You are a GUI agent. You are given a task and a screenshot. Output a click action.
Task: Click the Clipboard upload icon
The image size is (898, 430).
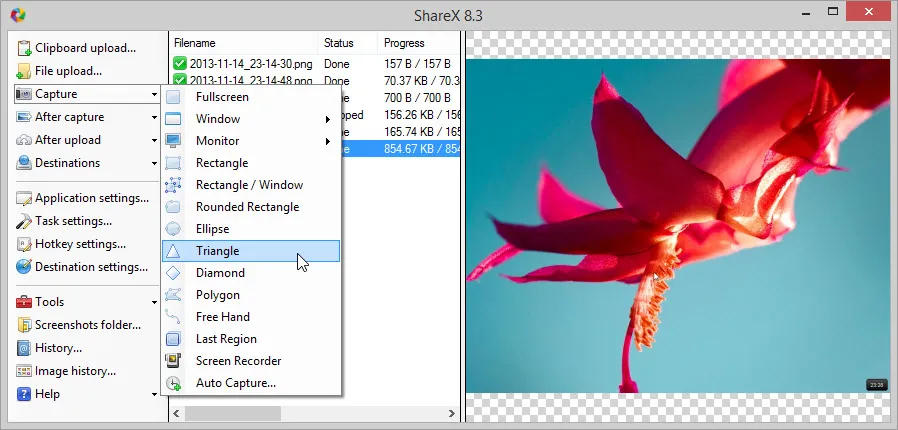pyautogui.click(x=23, y=48)
